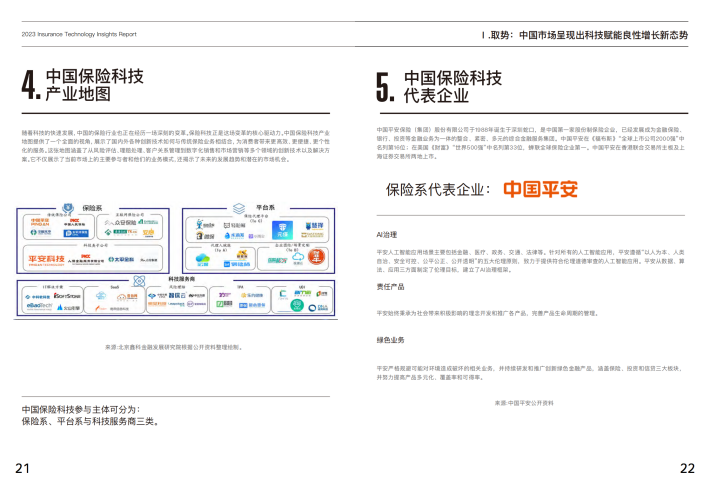Click the header 2023 Insurance Technology Insights Report
Viewport: 710px width, 485px height.
(x=79, y=34)
